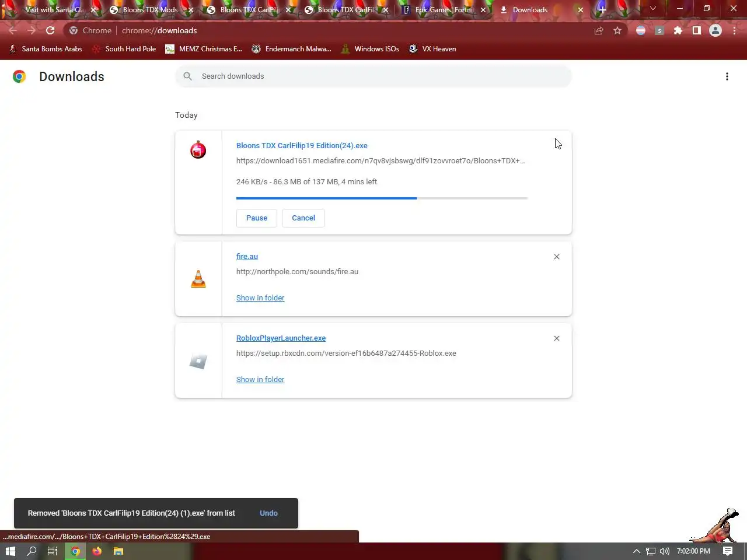Open the side panel icon

click(x=697, y=30)
